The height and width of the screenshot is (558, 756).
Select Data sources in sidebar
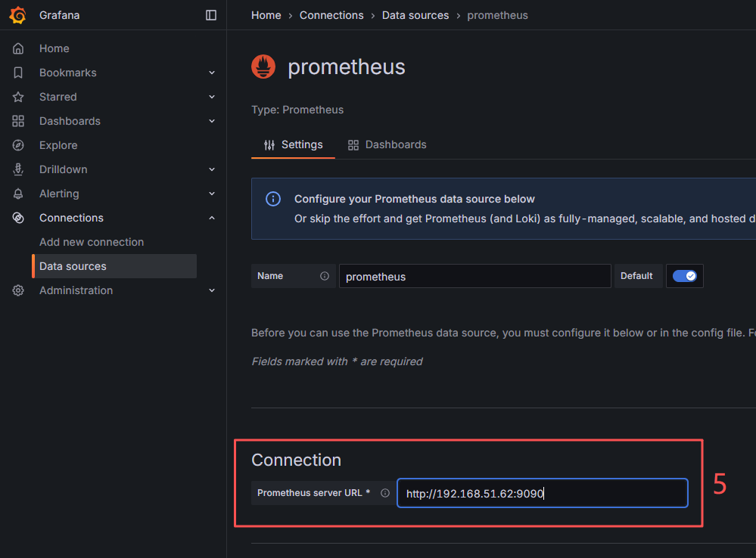click(114, 266)
